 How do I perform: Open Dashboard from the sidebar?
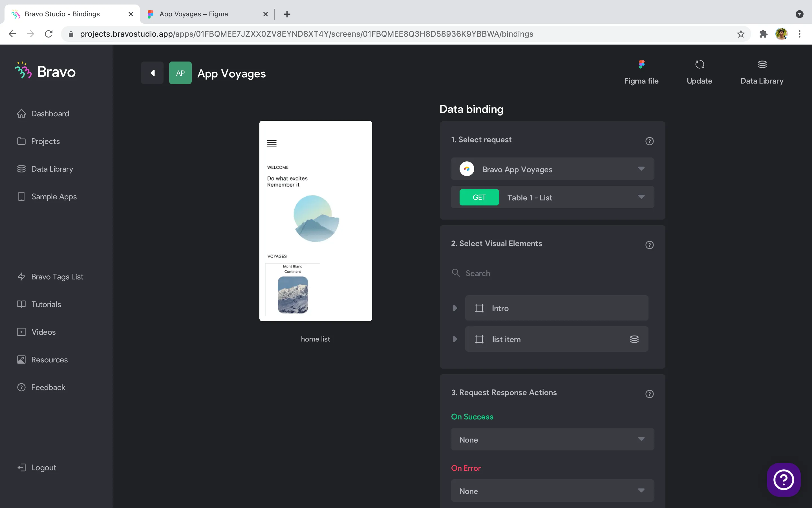[x=43, y=113]
